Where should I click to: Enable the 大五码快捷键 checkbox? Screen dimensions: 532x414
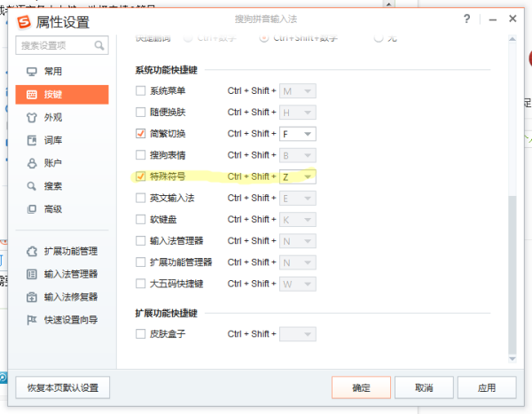(x=140, y=284)
